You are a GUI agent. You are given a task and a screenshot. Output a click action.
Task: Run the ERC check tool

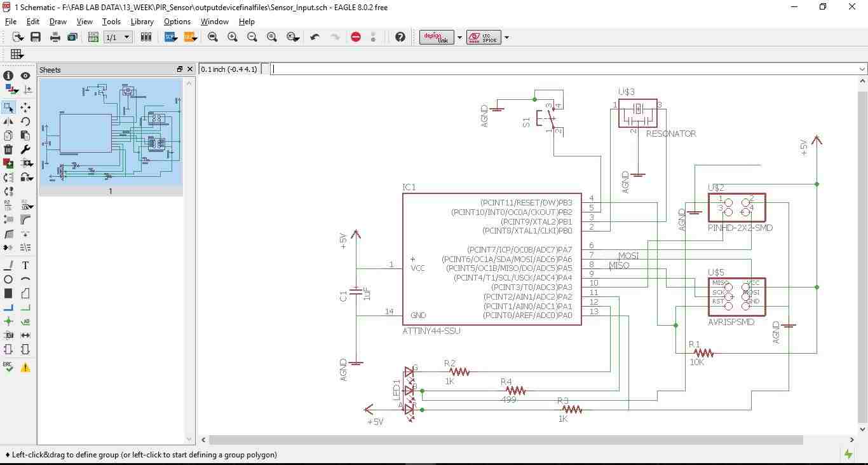pos(8,367)
